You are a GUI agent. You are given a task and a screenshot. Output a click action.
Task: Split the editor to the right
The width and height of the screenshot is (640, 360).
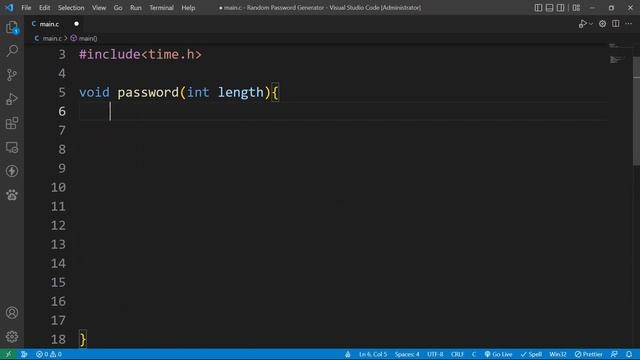click(x=616, y=24)
